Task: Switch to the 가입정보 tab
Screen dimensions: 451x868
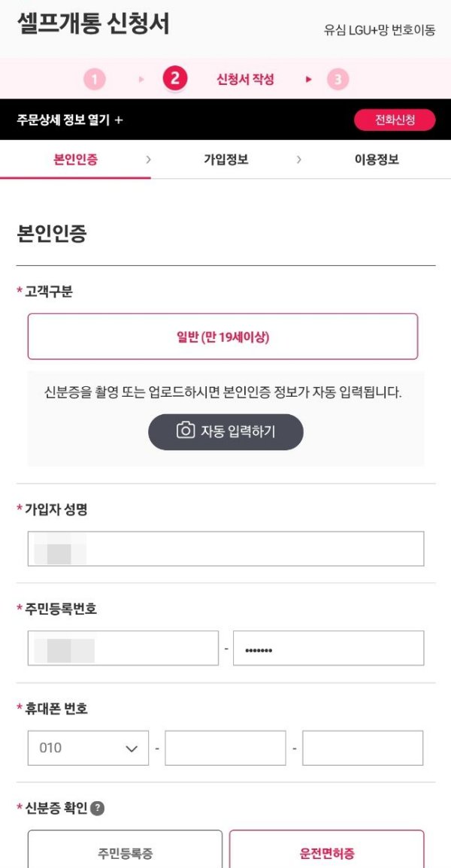Action: 224,159
